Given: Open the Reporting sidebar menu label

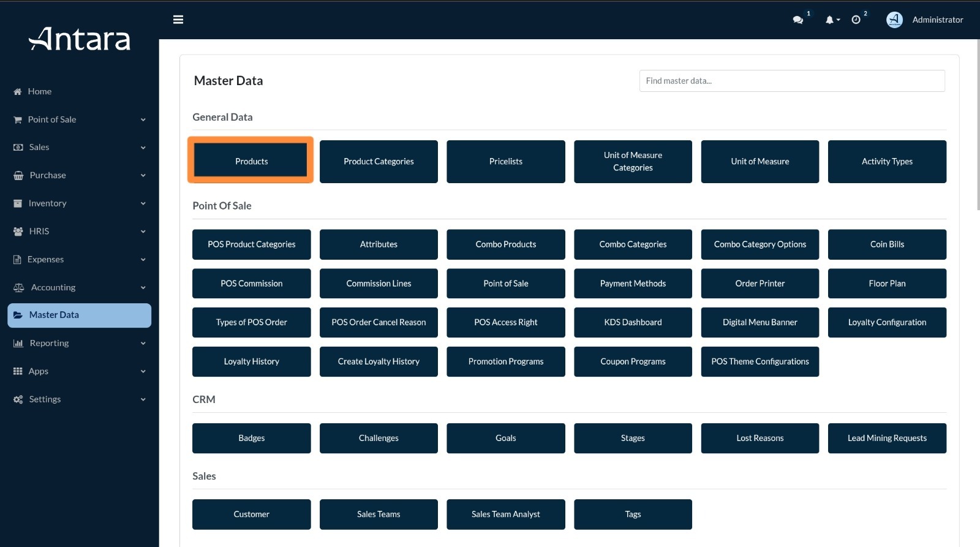Looking at the screenshot, I should pos(50,344).
